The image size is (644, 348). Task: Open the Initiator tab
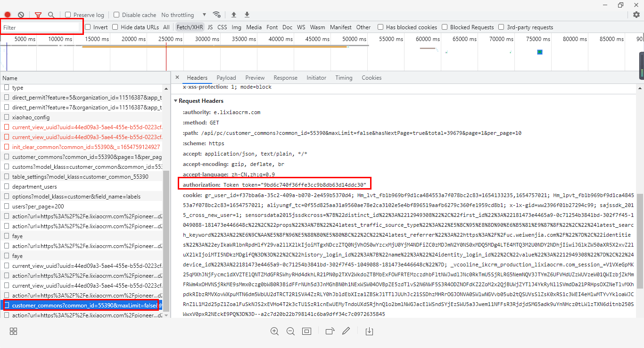316,78
